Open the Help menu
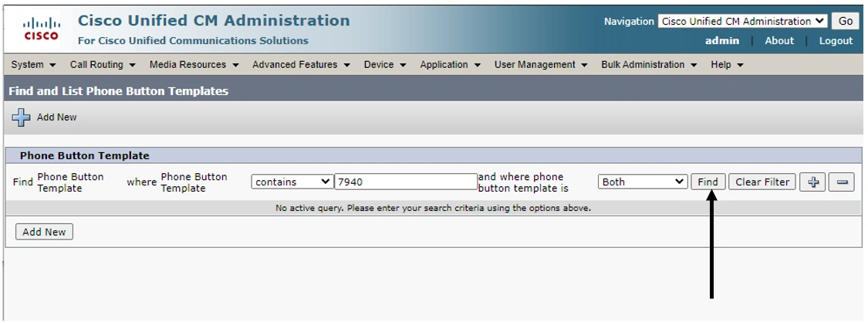Image resolution: width=868 pixels, height=323 pixels. [x=727, y=65]
